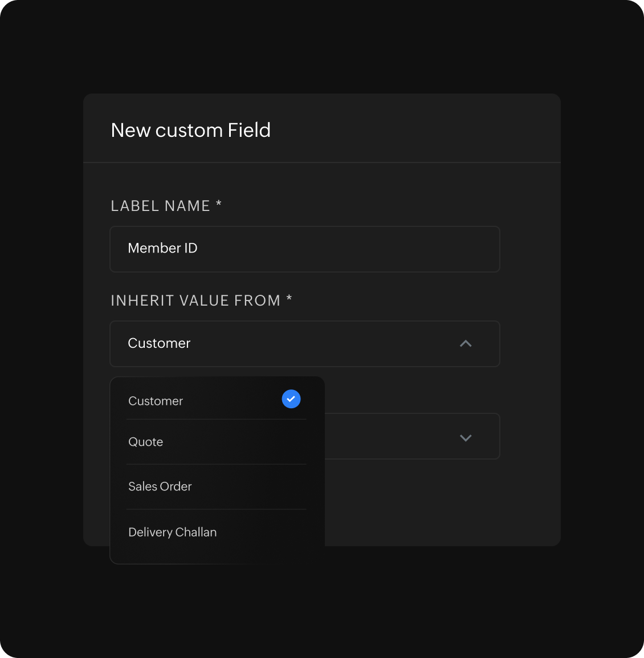
Task: Click the chevron down arrow on the lower dropdown
Action: (x=466, y=438)
